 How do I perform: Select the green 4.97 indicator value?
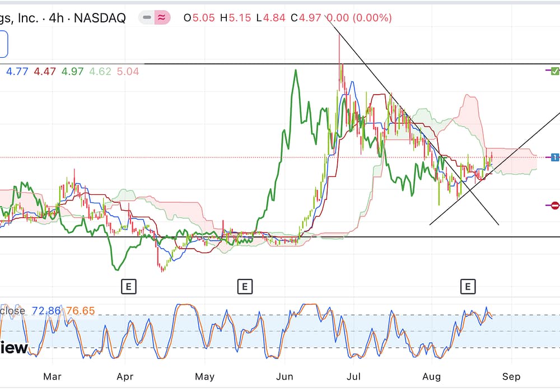pos(72,72)
